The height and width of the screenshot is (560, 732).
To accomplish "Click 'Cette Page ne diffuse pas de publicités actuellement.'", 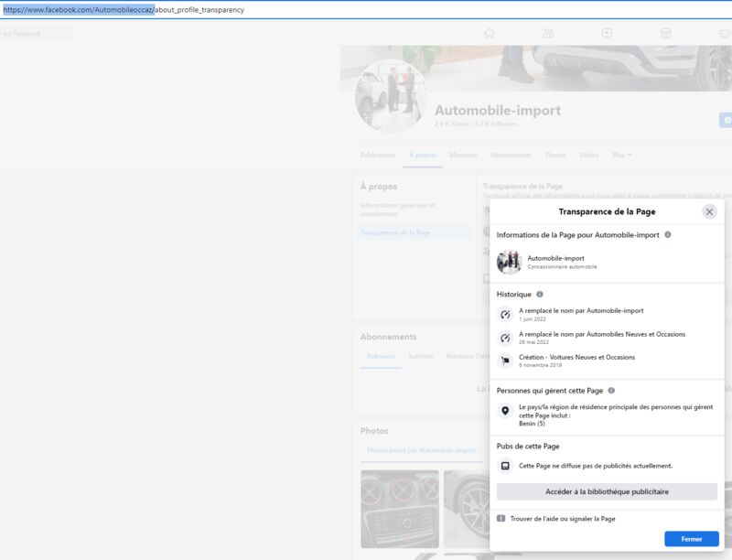I will pyautogui.click(x=596, y=466).
